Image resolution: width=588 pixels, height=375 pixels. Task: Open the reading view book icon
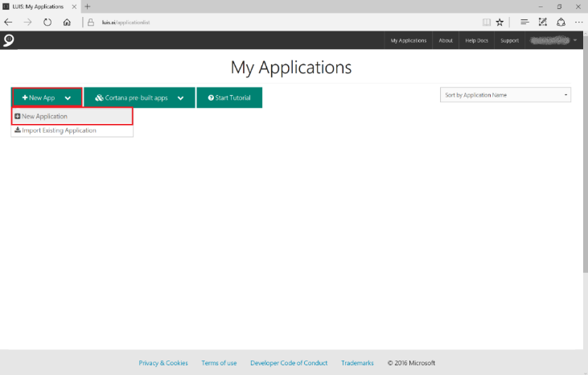486,23
